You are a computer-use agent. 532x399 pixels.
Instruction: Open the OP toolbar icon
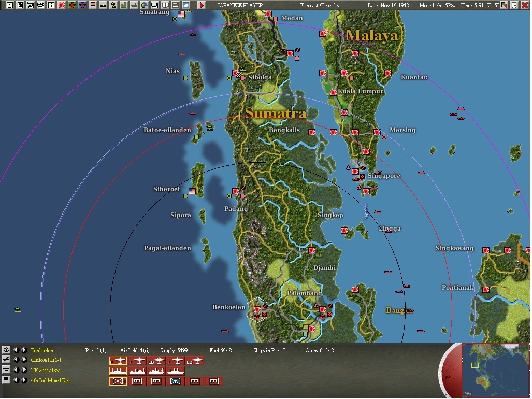pyautogui.click(x=165, y=5)
